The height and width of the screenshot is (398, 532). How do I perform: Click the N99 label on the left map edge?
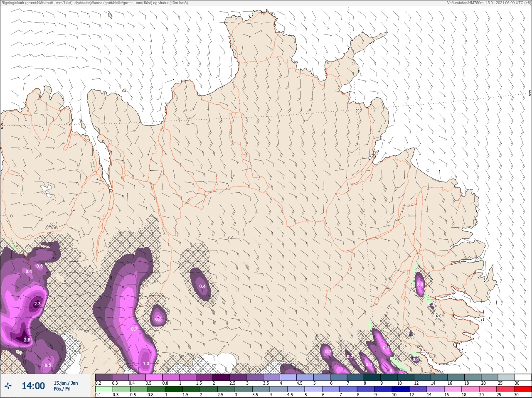click(2, 125)
